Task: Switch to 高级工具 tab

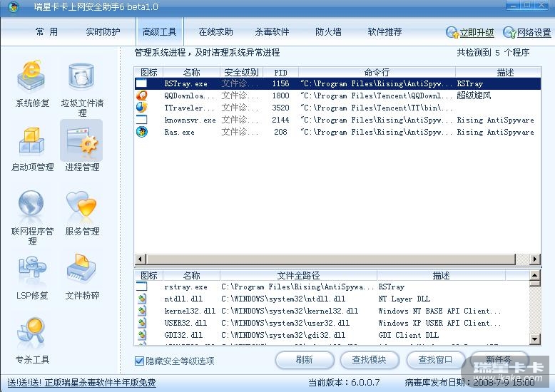Action: (159, 32)
